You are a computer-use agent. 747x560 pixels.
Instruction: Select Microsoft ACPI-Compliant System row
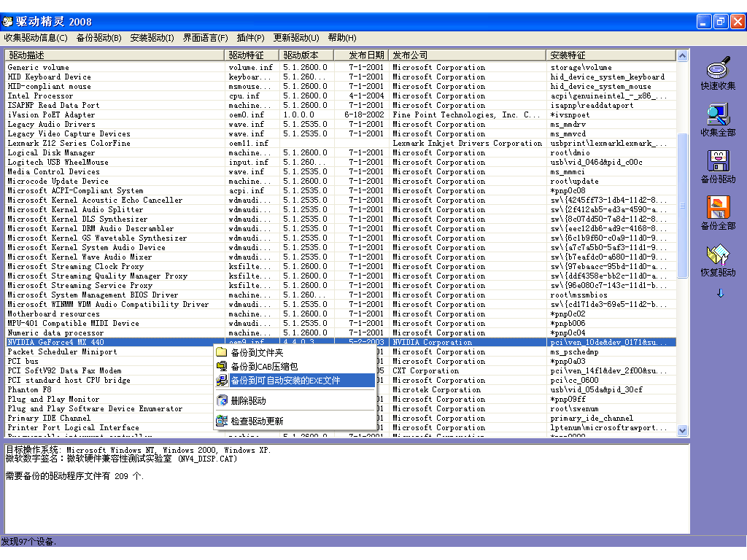(341, 191)
